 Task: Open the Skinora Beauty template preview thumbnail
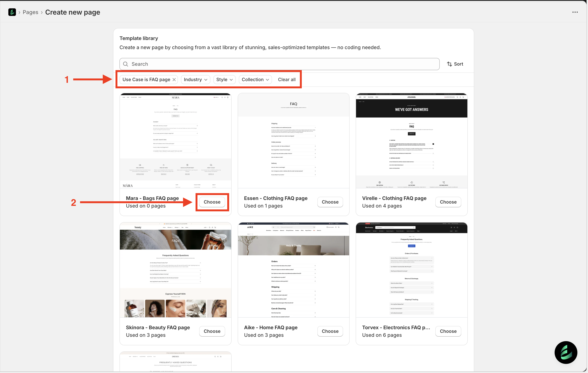(x=175, y=270)
